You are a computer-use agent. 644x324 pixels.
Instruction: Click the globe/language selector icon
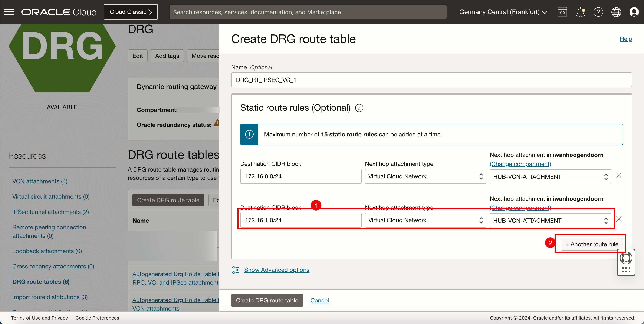coord(616,11)
